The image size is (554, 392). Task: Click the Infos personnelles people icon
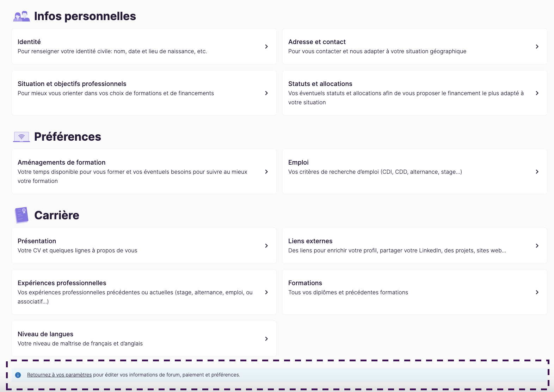pos(21,16)
